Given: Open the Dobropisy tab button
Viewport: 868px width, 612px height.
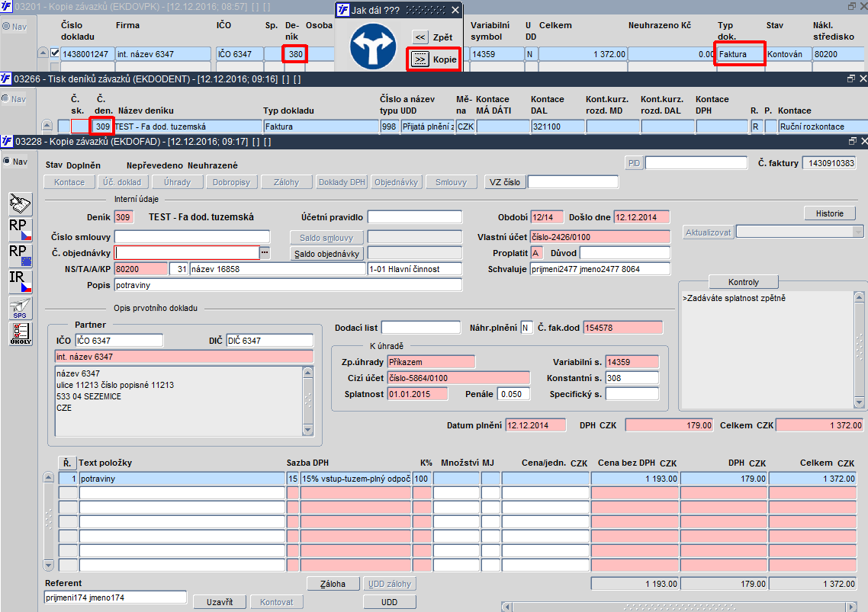Looking at the screenshot, I should point(231,182).
